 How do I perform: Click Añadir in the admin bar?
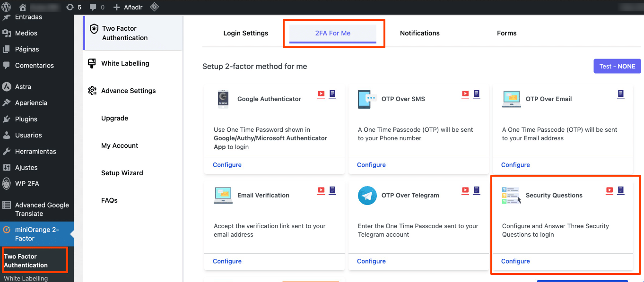point(128,7)
